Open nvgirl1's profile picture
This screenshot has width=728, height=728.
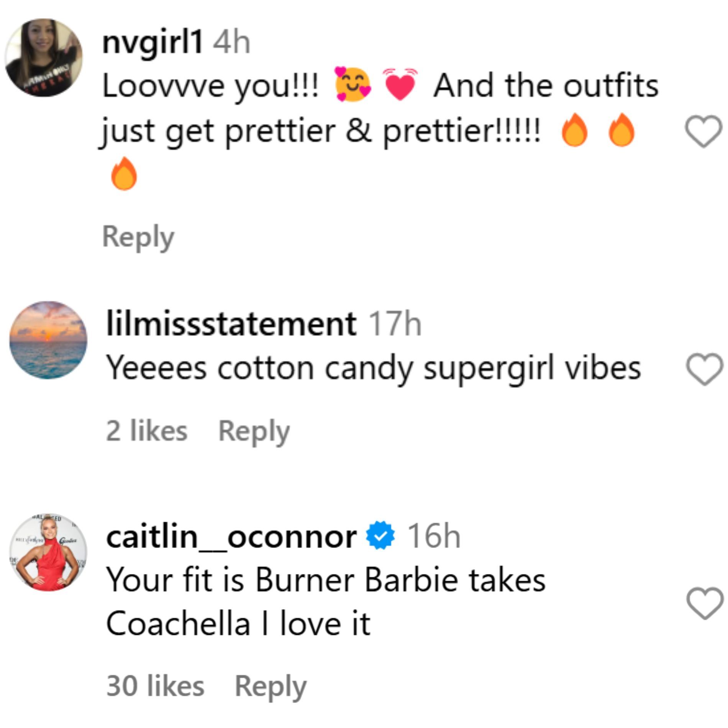[44, 57]
